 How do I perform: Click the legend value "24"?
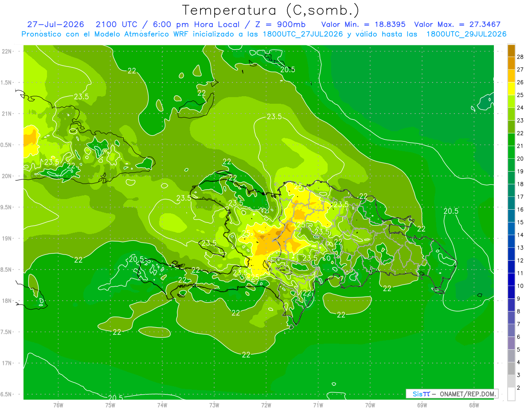(520, 108)
